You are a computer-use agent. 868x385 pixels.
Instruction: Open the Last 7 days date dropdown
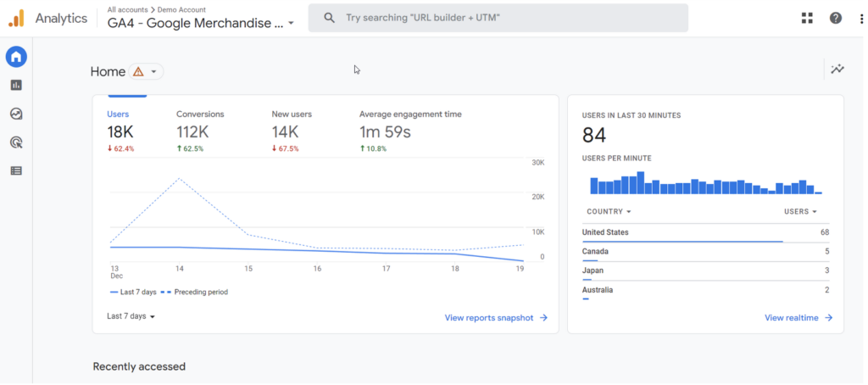click(x=131, y=316)
